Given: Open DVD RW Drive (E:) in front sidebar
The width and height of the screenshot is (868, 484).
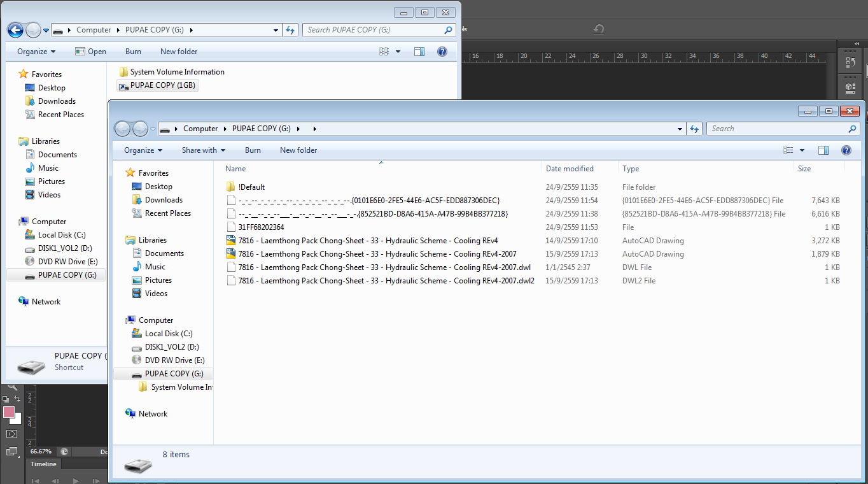Looking at the screenshot, I should (x=174, y=360).
